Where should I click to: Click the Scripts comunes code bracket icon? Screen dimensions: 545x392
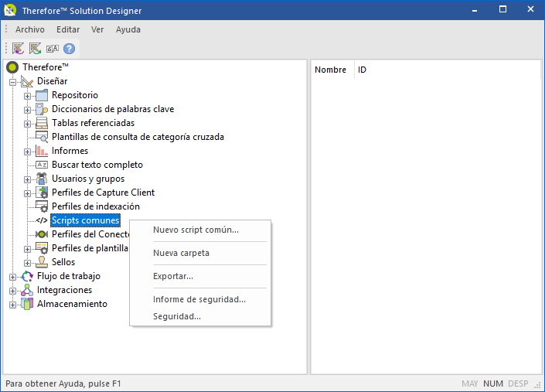point(42,220)
